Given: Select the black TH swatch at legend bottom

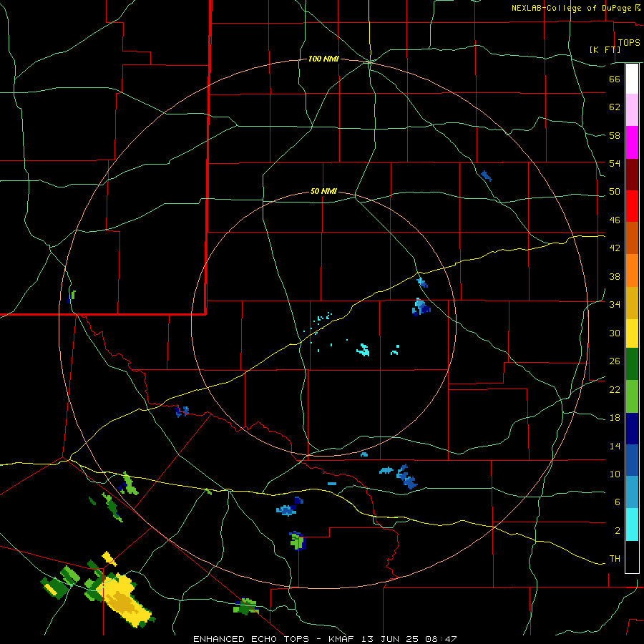Looking at the screenshot, I should [632, 557].
